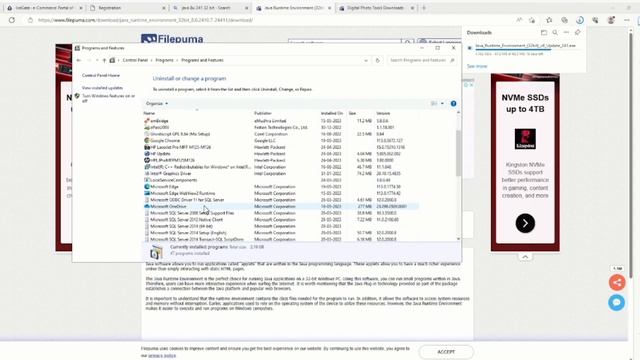
Task: Toggle the Downloads icon in Edge toolbar
Action: coord(580,20)
